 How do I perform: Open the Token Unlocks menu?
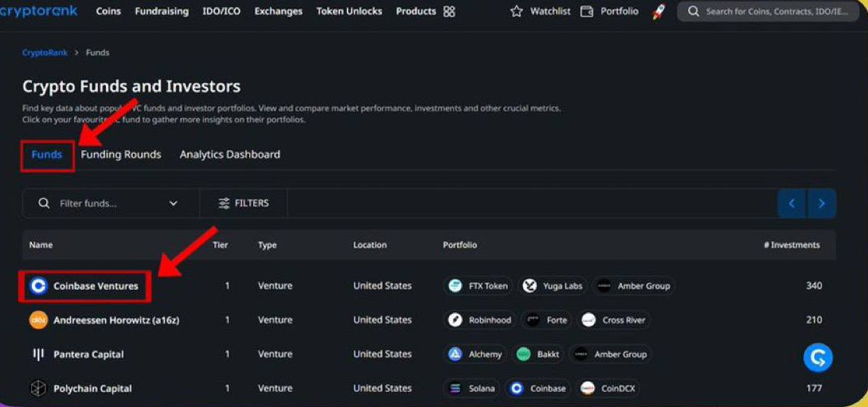350,12
